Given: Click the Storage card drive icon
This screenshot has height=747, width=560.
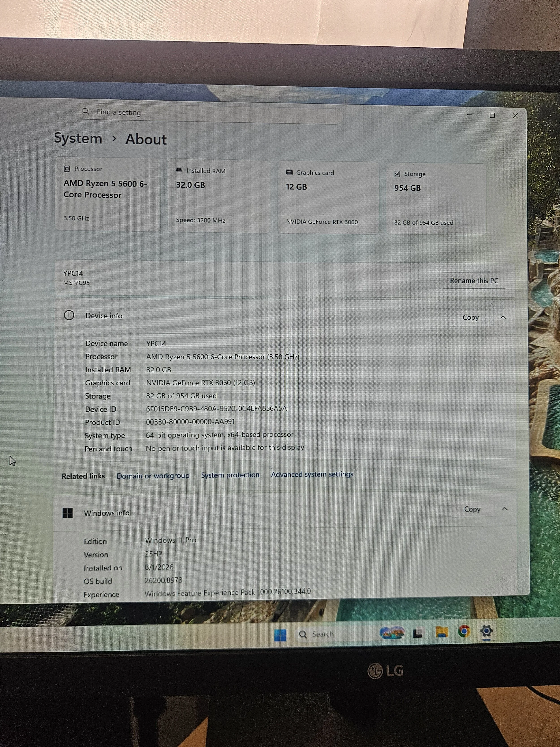Looking at the screenshot, I should pos(397,174).
